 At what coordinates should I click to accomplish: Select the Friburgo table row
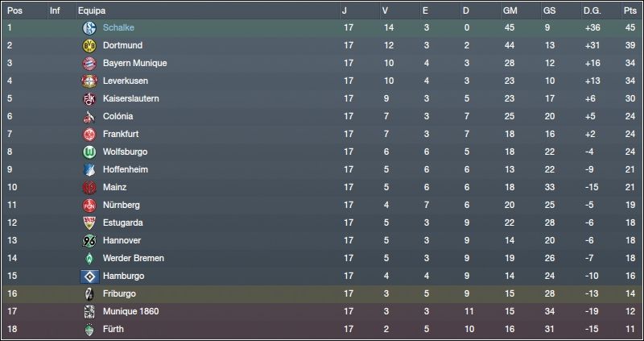click(322, 293)
